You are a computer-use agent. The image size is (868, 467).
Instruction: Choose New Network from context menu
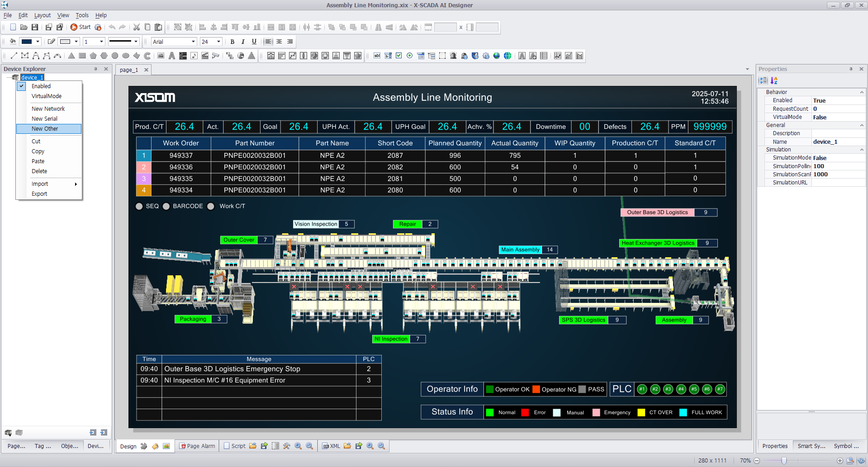coord(49,109)
